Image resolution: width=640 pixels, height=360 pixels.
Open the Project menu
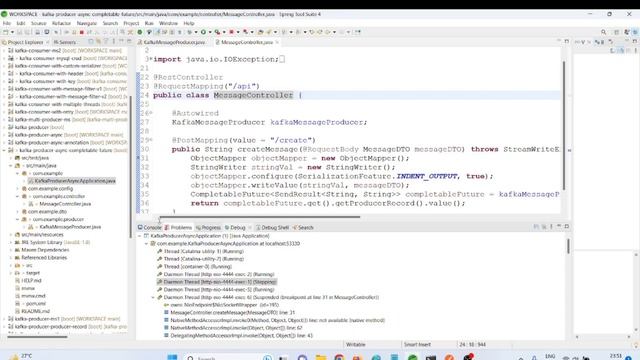[x=131, y=23]
